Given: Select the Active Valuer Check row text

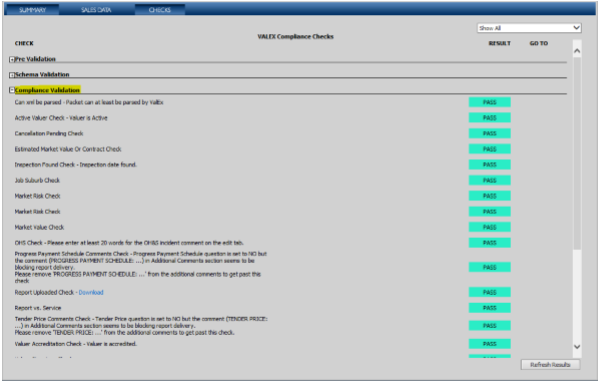Looking at the screenshot, I should [x=61, y=118].
